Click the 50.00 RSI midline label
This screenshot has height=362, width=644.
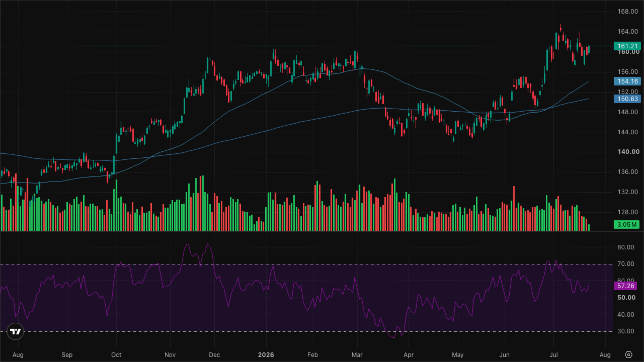click(626, 298)
